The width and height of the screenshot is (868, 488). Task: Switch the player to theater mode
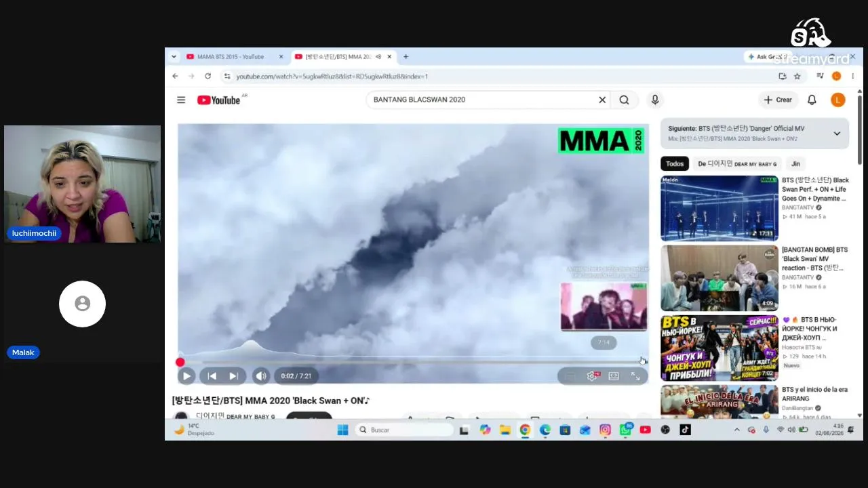[614, 375]
